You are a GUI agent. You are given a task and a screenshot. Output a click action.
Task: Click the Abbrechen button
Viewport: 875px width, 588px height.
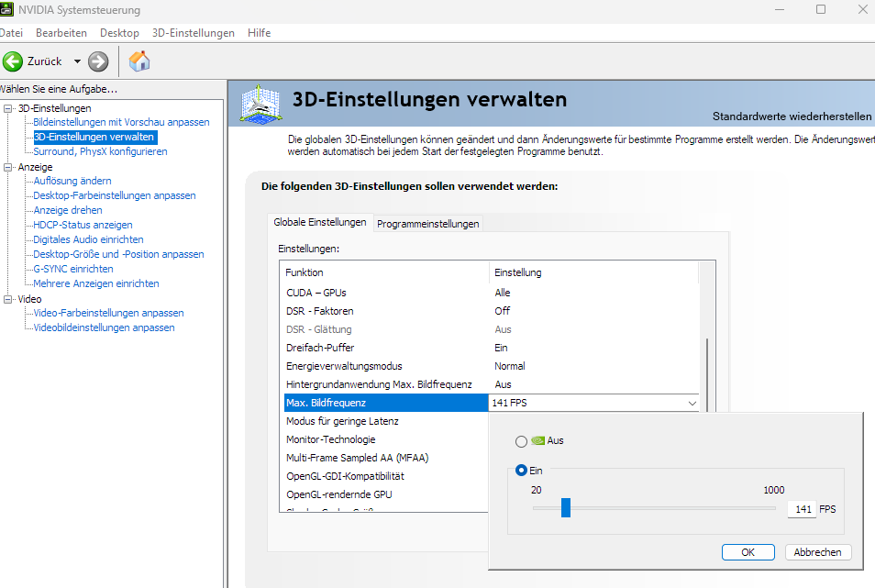coord(817,551)
